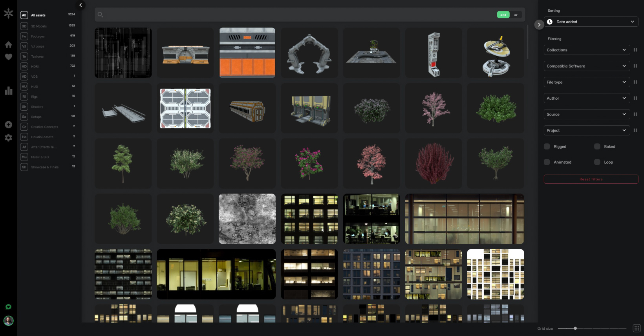Enable the Rigged checkbox
The image size is (644, 336).
547,146
